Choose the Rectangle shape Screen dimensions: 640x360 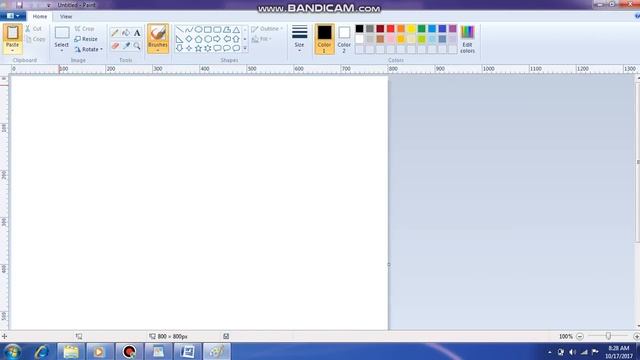(x=208, y=30)
